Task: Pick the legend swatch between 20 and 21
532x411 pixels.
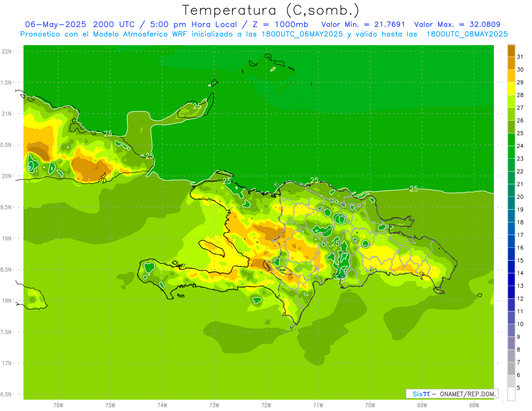Action: click(511, 191)
